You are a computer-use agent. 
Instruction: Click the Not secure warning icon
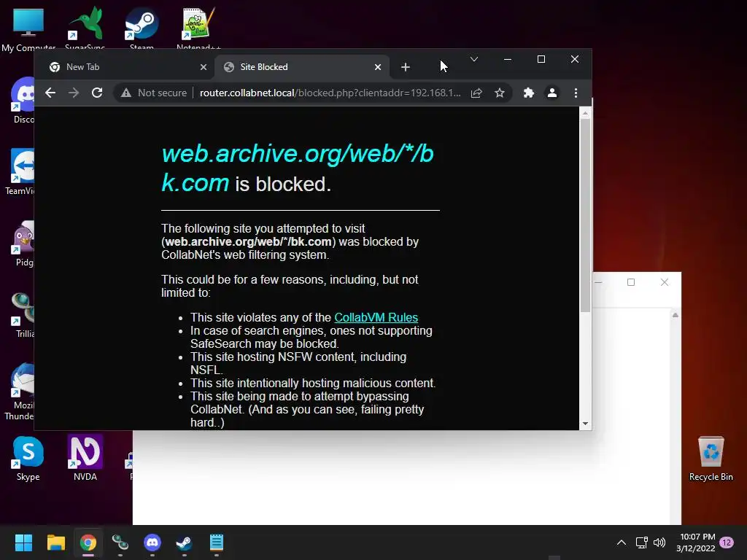coord(125,93)
